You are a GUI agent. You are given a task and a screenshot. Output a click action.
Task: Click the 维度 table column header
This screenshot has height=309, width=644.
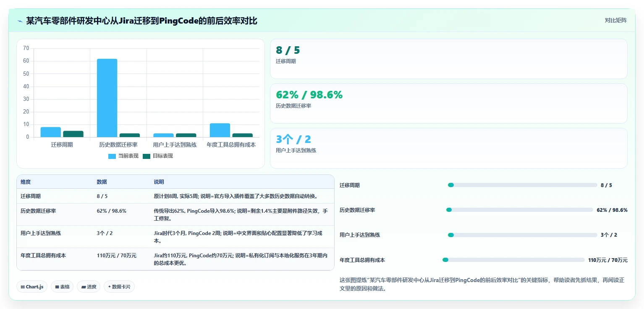click(26, 182)
